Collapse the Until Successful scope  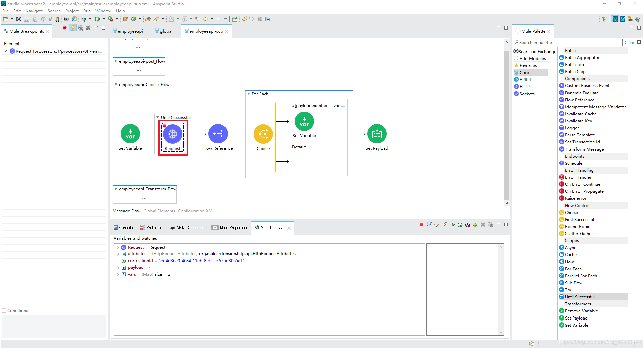pyautogui.click(x=158, y=117)
